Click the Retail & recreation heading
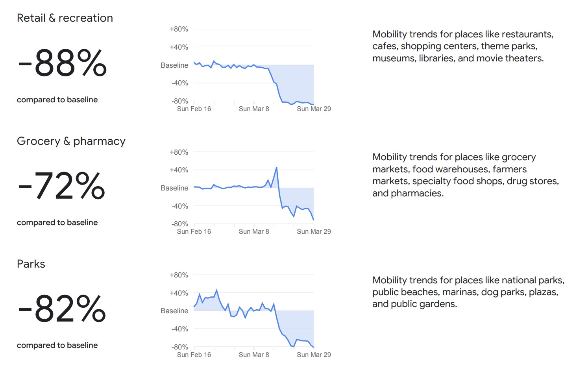Image resolution: width=588 pixels, height=366 pixels. pos(65,18)
